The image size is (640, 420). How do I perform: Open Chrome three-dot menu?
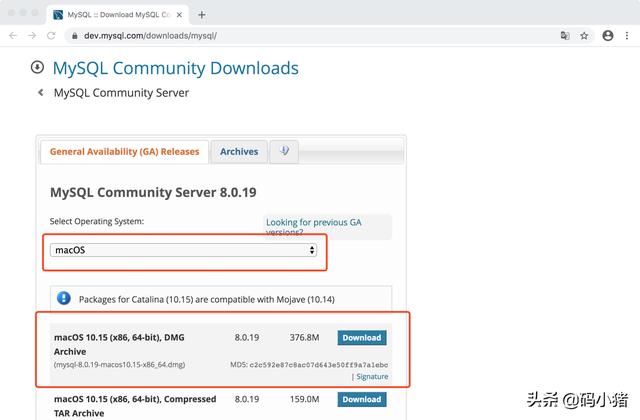(627, 36)
